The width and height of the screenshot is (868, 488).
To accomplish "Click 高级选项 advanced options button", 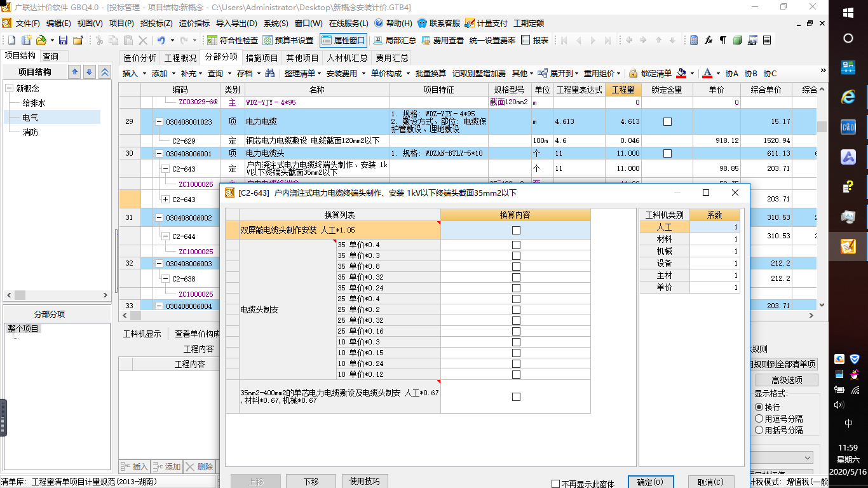I will [787, 380].
